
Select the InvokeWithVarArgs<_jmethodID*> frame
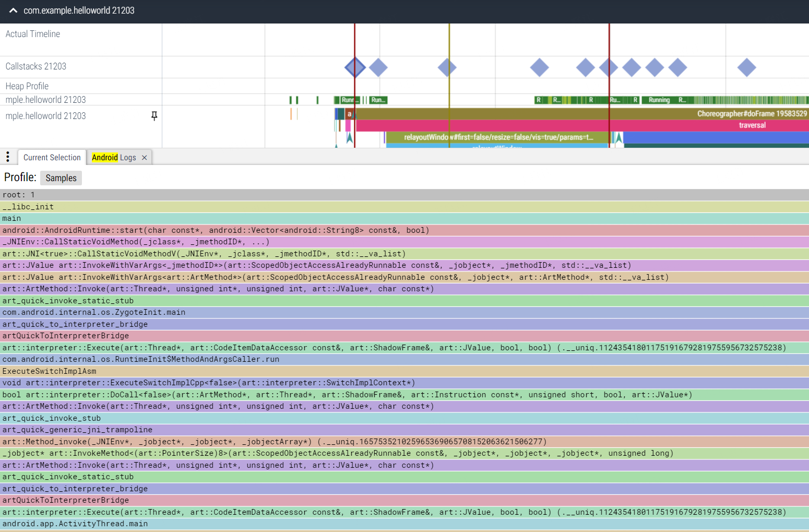(404, 265)
